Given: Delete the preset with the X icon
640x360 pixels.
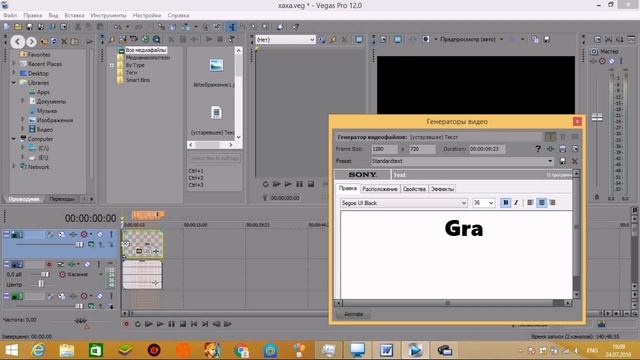Looking at the screenshot, I should pyautogui.click(x=575, y=161).
